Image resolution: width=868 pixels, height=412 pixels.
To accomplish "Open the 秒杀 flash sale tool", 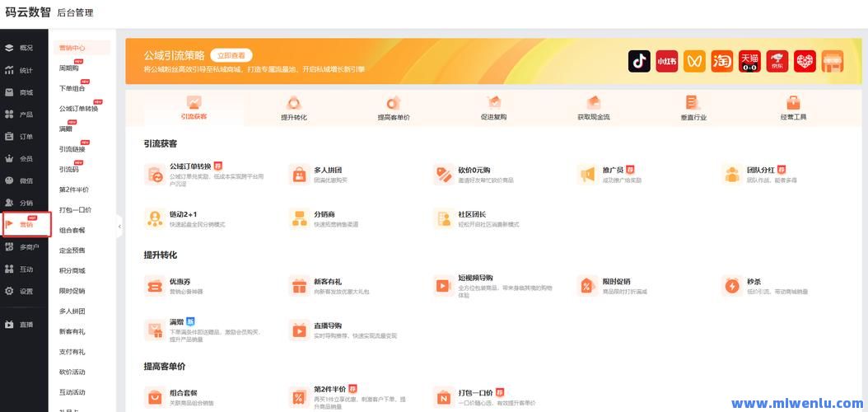I will click(x=732, y=286).
